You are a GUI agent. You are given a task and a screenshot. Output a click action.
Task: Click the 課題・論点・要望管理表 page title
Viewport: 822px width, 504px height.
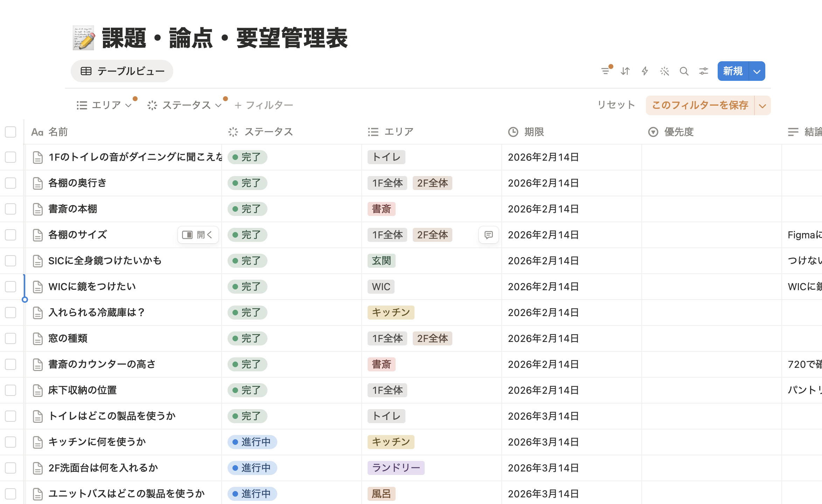(x=225, y=38)
